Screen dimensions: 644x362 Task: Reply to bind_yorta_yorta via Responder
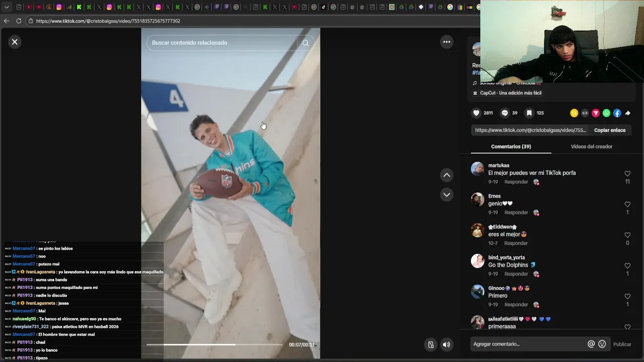(516, 274)
